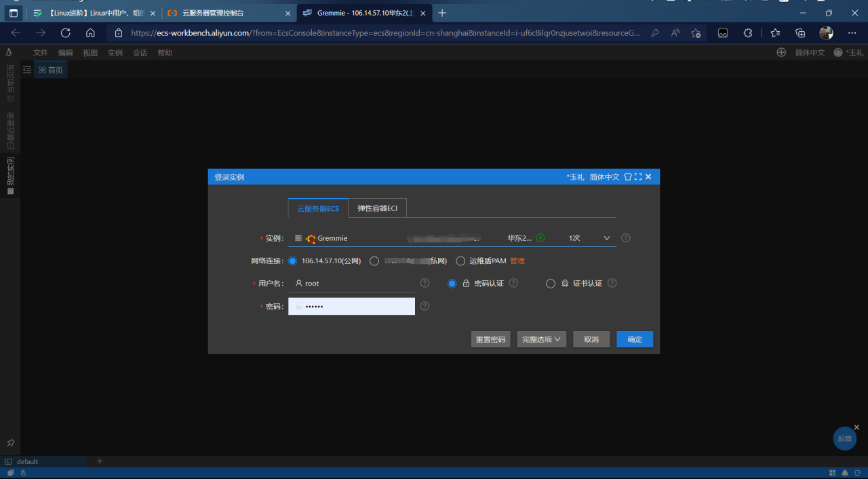The width and height of the screenshot is (868, 479).
Task: Click the pin icon in the left sidebar
Action: point(10,442)
